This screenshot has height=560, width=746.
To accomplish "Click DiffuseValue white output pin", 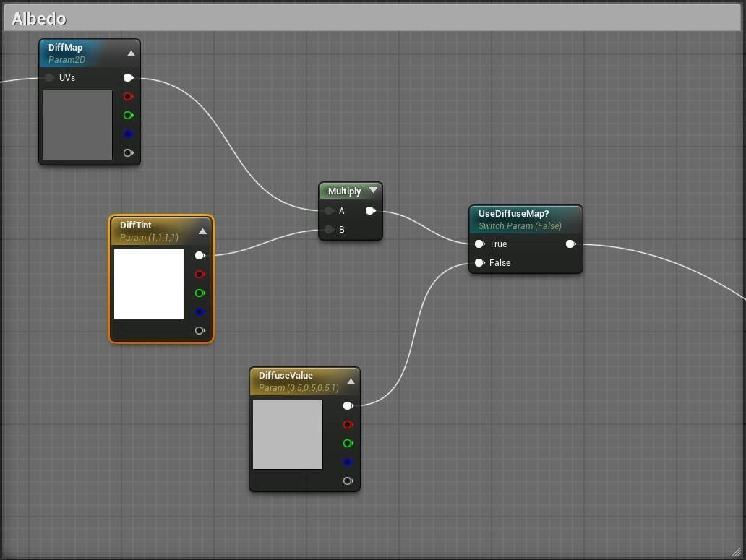I will 348,405.
